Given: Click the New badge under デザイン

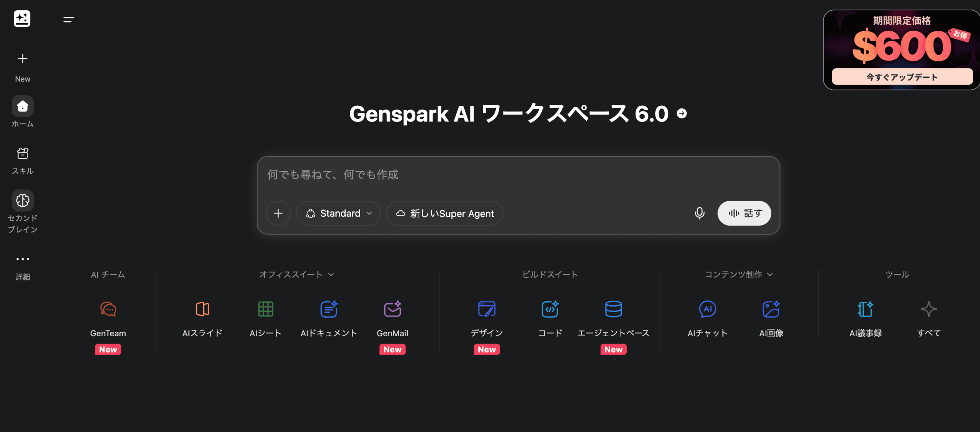Looking at the screenshot, I should coord(487,349).
